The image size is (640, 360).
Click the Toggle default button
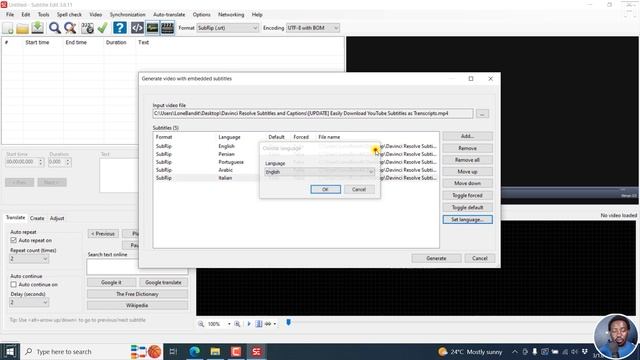tap(467, 207)
